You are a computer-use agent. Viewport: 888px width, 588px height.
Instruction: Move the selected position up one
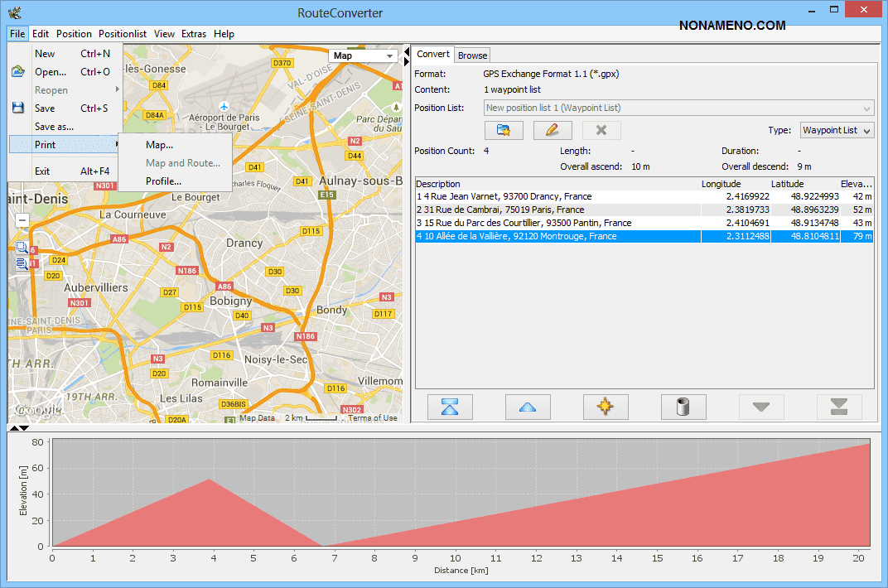(528, 407)
